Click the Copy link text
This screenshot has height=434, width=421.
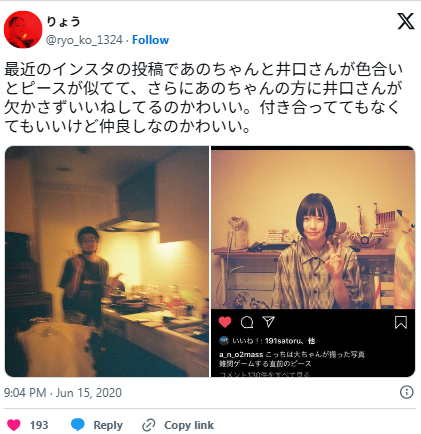[x=189, y=425]
